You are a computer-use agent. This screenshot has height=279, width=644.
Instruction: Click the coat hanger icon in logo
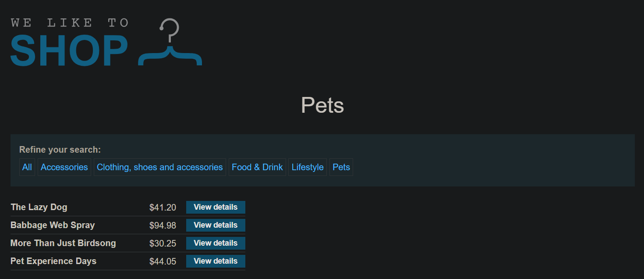coord(170,42)
